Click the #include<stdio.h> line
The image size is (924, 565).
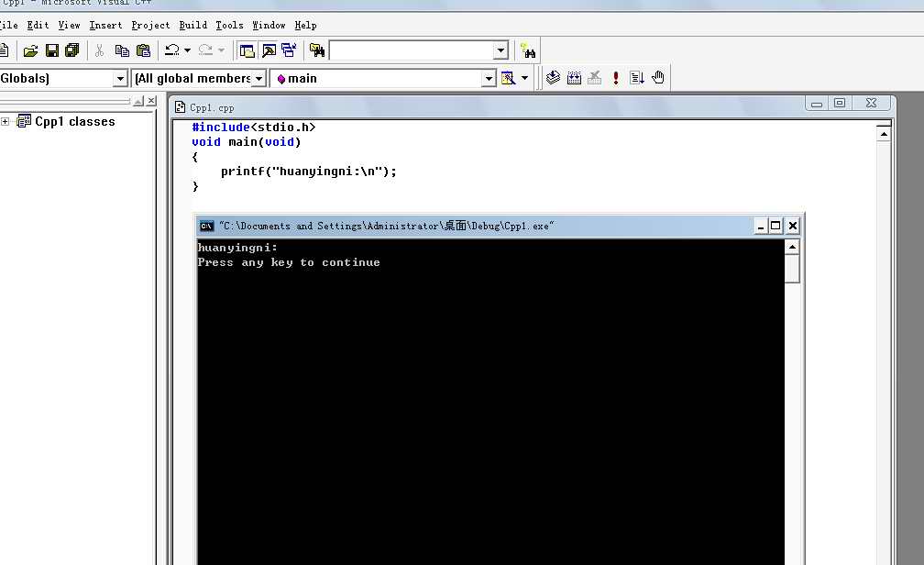click(253, 127)
